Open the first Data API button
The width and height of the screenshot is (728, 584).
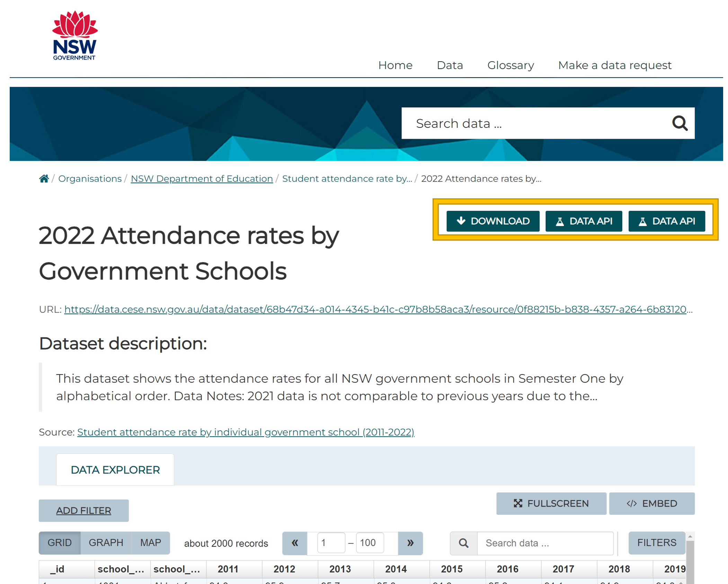(x=583, y=221)
